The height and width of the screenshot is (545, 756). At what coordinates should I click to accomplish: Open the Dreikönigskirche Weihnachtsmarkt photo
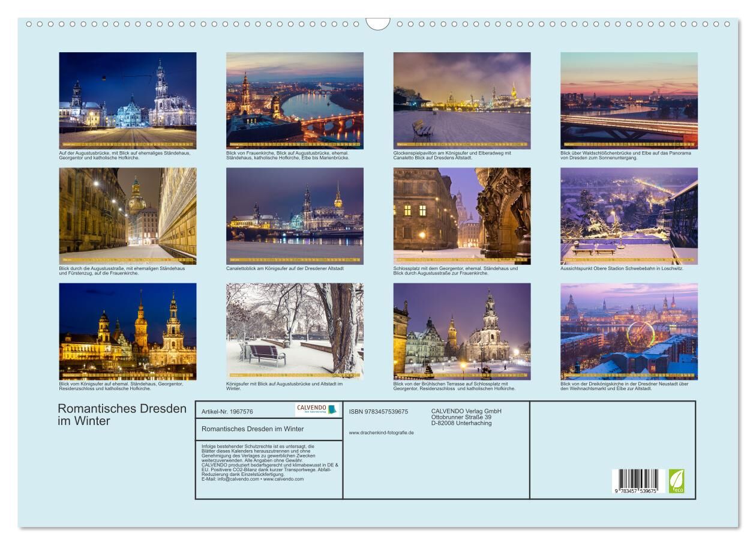tap(629, 331)
